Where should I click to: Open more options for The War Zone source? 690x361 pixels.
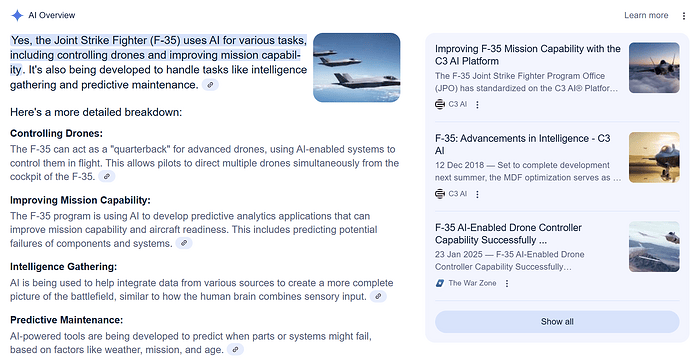(x=507, y=284)
